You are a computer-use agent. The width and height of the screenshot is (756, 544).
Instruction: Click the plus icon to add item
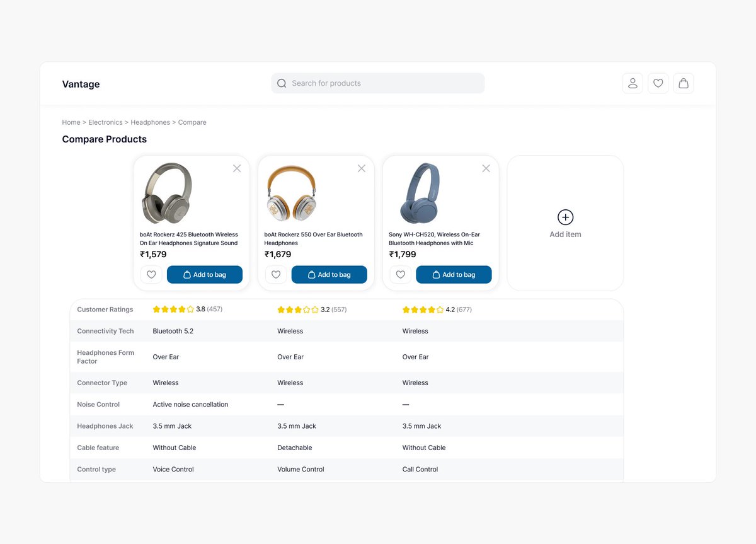(x=566, y=217)
